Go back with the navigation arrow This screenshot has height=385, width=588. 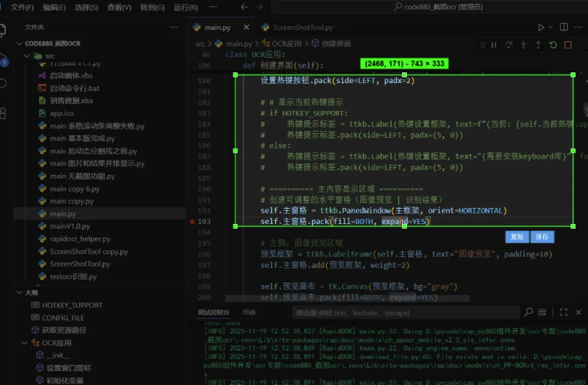244,7
